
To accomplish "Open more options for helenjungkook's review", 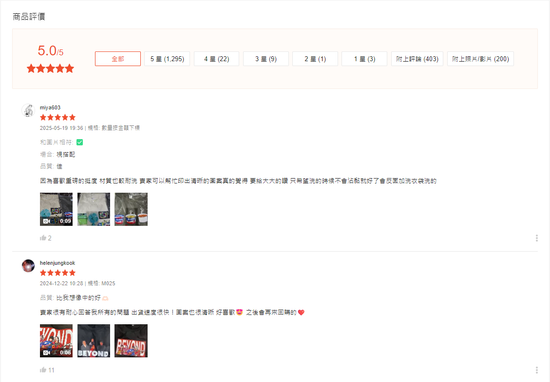I will coord(537,370).
